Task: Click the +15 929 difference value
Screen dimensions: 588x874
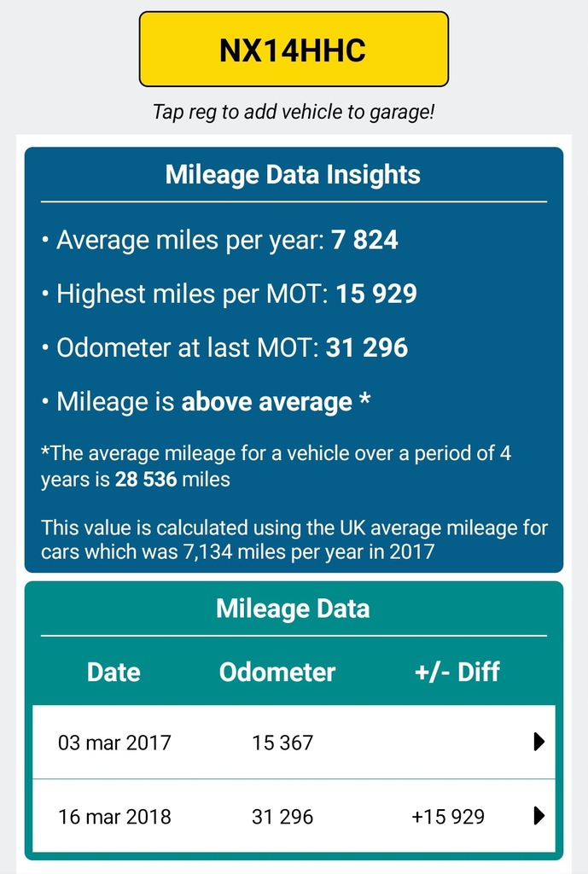Action: point(448,817)
